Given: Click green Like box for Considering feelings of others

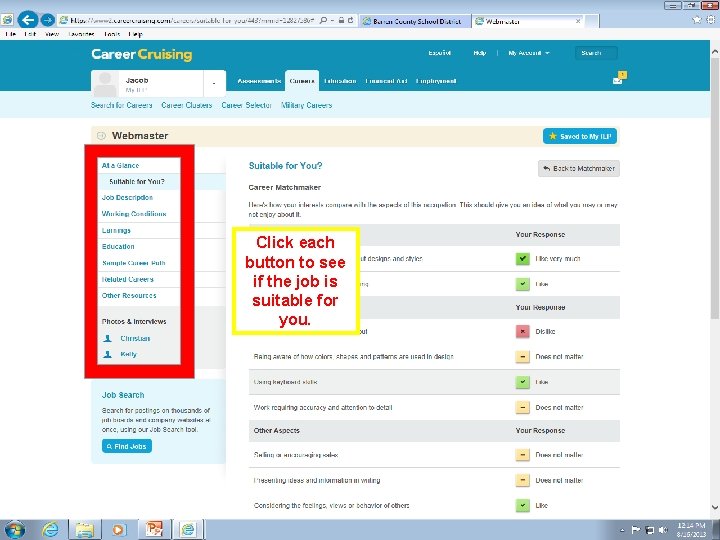Looking at the screenshot, I should click(x=523, y=506).
